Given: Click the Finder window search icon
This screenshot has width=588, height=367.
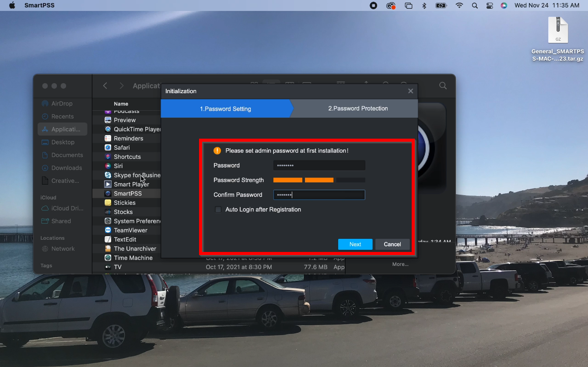Looking at the screenshot, I should [443, 86].
